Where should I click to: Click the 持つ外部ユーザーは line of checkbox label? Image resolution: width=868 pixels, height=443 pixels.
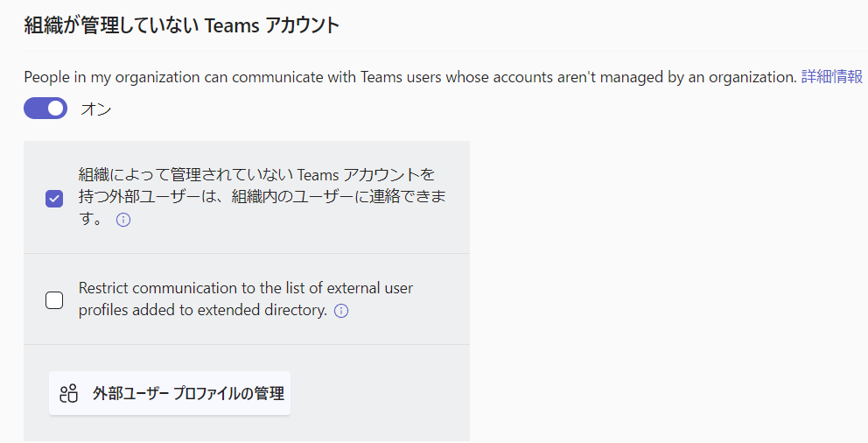coord(262,197)
